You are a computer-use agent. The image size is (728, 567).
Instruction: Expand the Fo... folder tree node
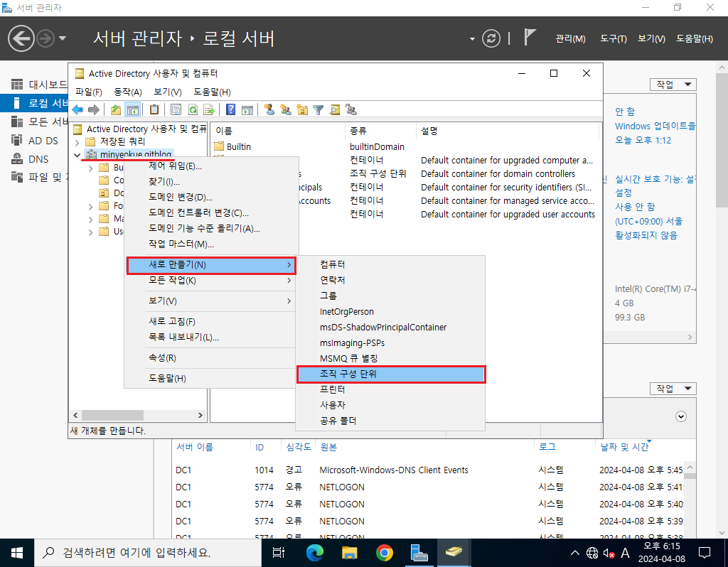90,207
